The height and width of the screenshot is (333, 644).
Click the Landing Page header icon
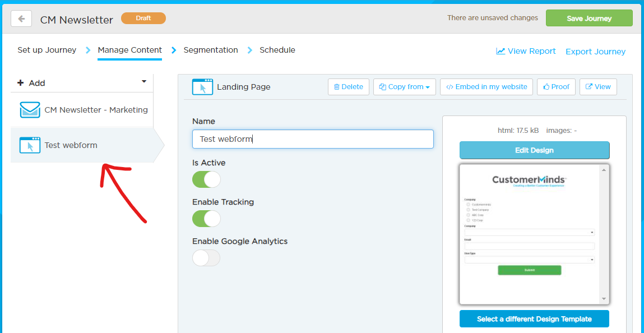202,87
